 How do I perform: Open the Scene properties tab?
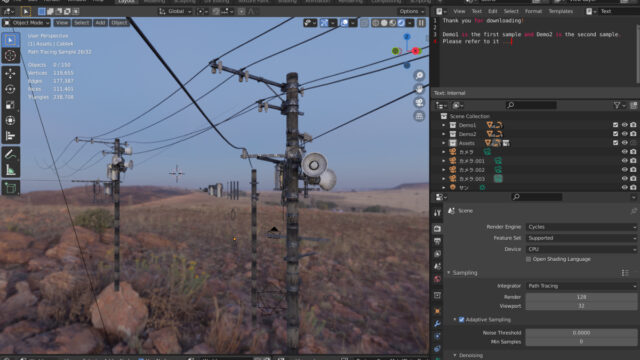pyautogui.click(x=437, y=267)
